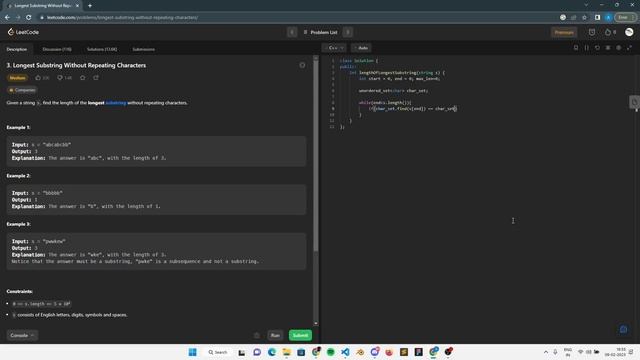Click Example 1 input text

point(41,144)
